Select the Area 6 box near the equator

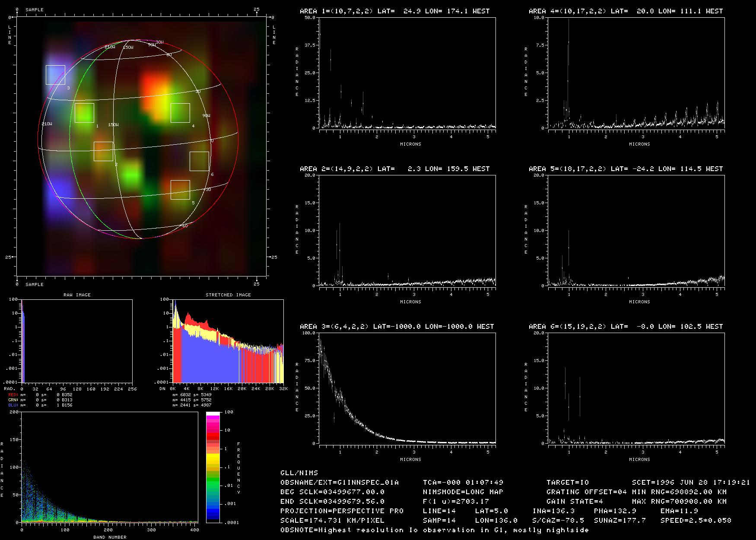point(199,161)
